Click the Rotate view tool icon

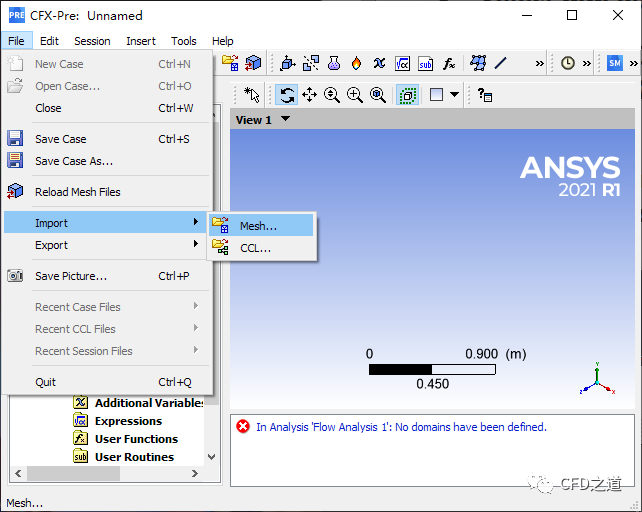[287, 95]
